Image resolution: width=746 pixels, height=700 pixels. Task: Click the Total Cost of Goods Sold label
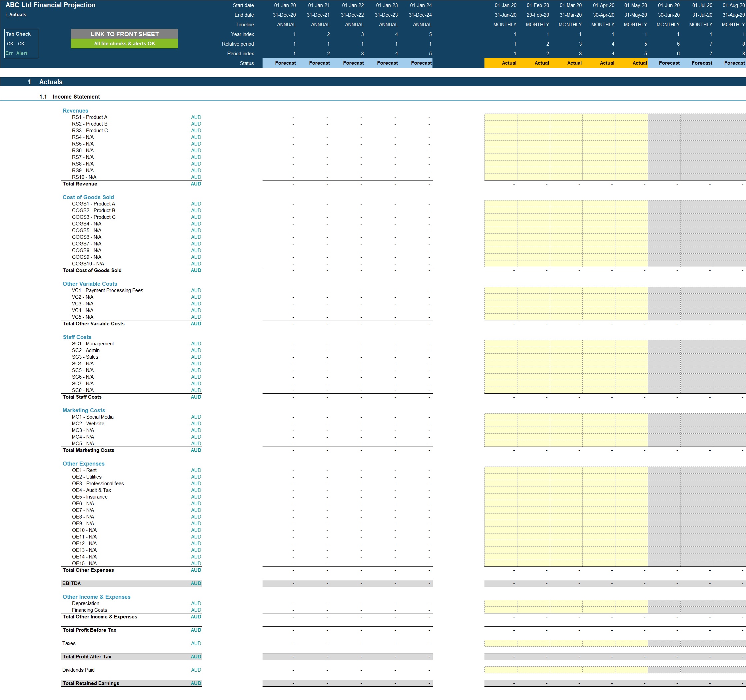click(x=92, y=270)
